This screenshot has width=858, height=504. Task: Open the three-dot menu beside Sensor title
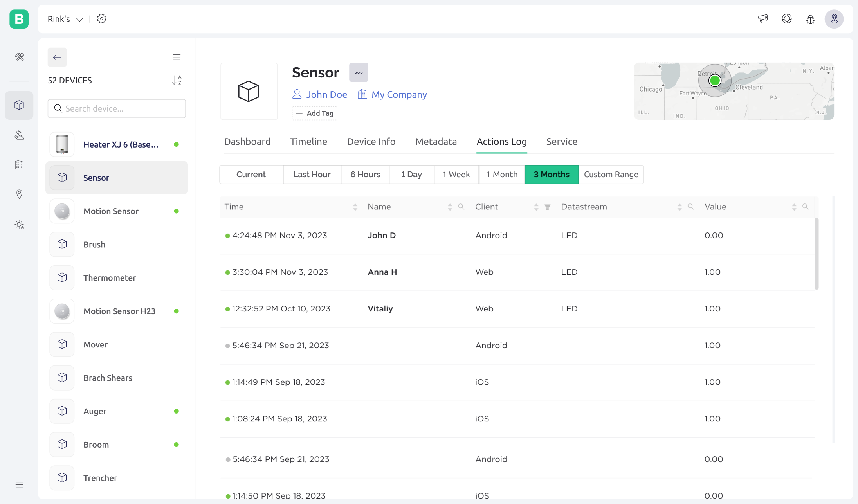pyautogui.click(x=359, y=72)
